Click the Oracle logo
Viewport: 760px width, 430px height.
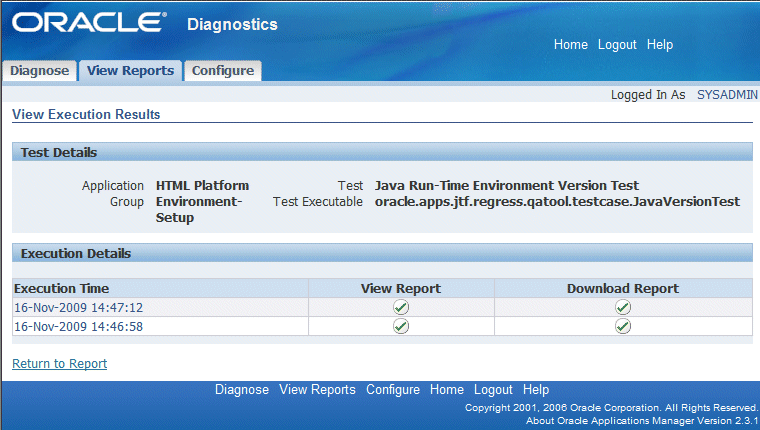[x=89, y=23]
